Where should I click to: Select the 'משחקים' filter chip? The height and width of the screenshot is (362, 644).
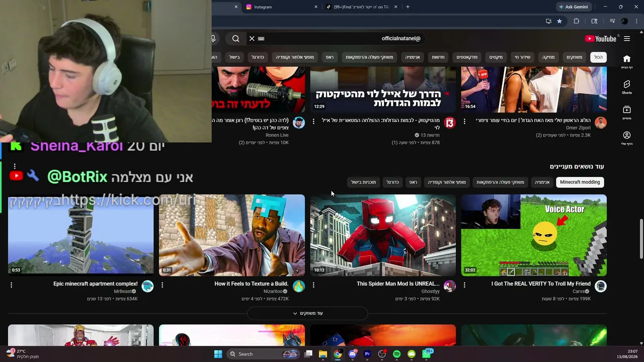tap(574, 57)
